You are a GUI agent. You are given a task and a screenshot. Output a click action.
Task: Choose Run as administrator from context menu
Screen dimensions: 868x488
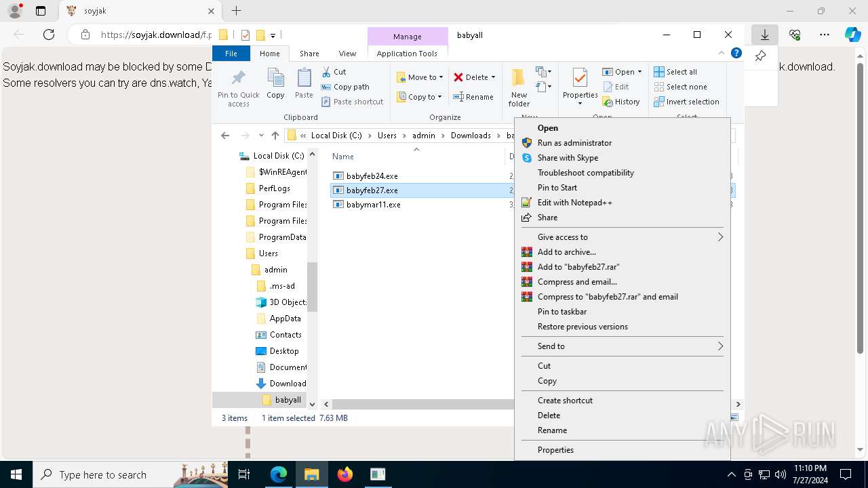click(623, 143)
